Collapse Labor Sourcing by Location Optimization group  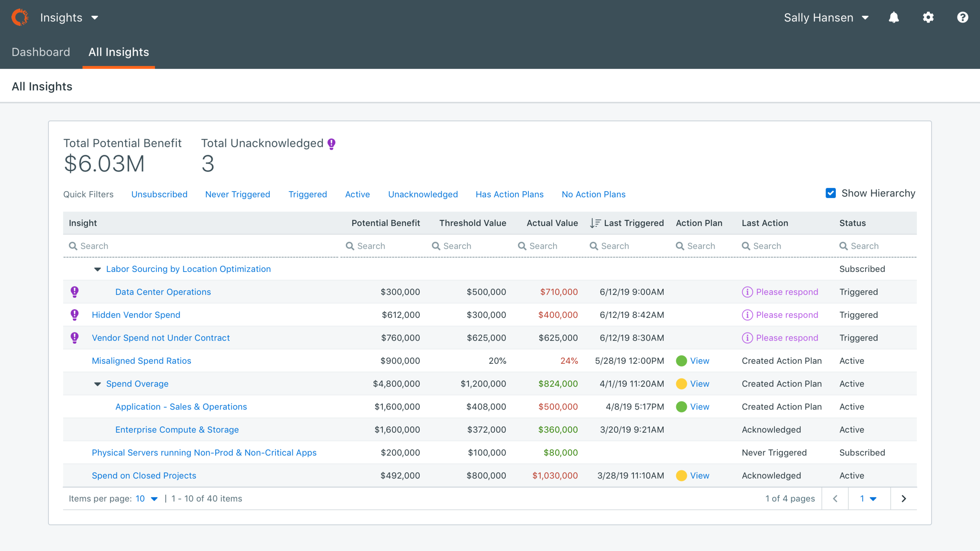(x=98, y=269)
